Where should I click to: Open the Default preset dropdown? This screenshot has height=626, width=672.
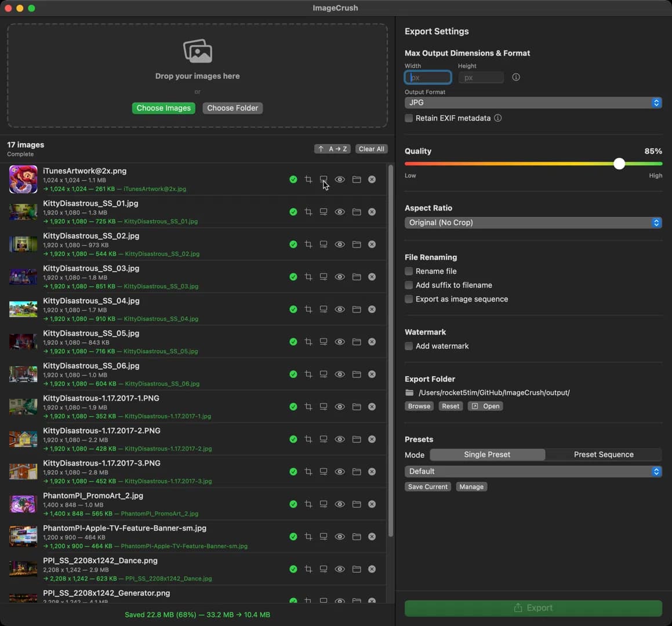click(x=533, y=471)
